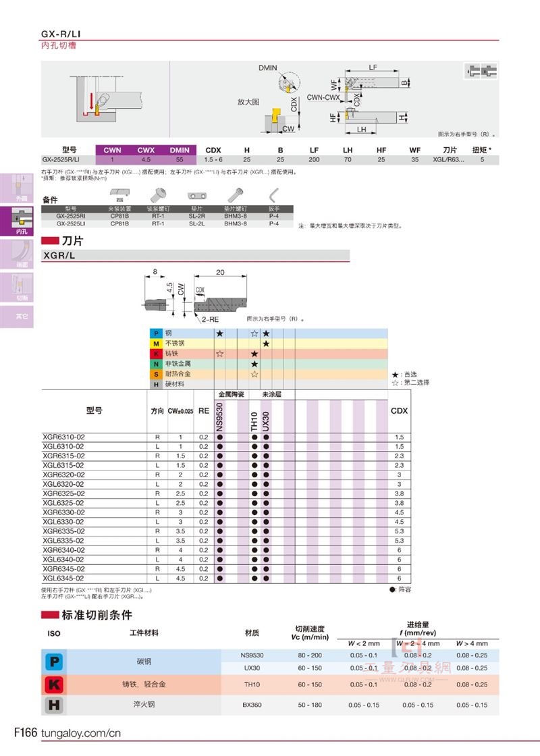Click the yellow M square beside 不锈钢
This screenshot has width=540, height=756.
tap(156, 344)
